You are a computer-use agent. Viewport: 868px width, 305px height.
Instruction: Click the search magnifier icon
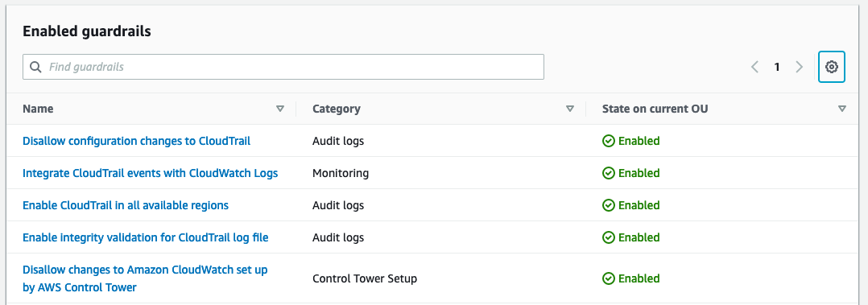click(x=35, y=67)
